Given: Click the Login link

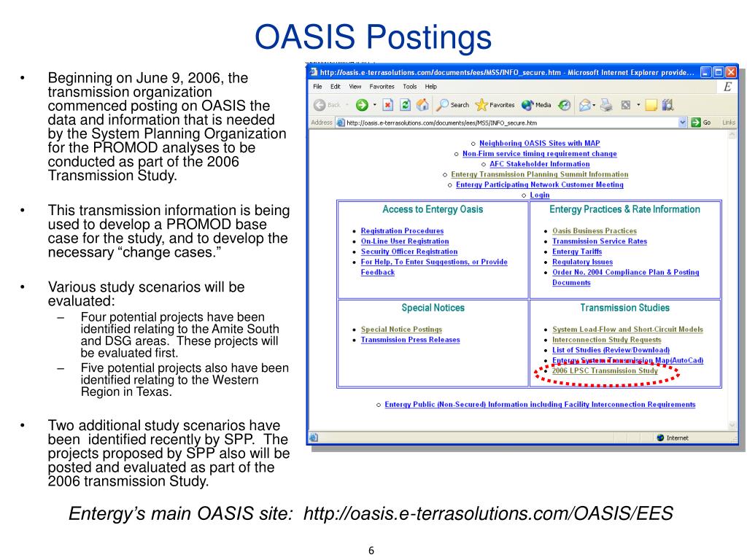Looking at the screenshot, I should [539, 195].
